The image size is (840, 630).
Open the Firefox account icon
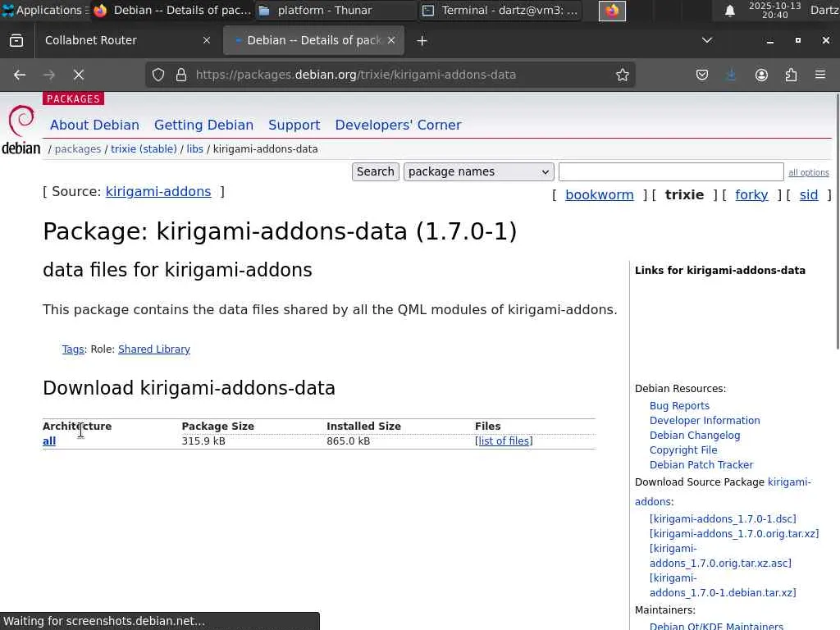tap(761, 75)
